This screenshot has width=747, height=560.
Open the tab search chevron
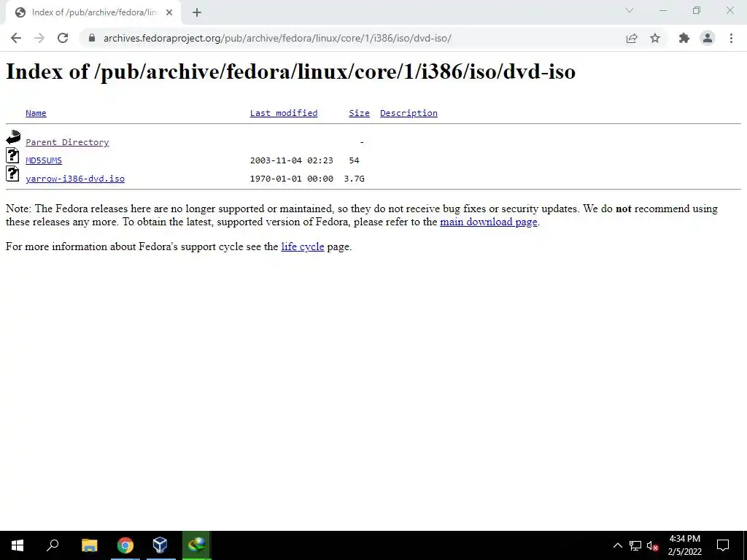point(630,10)
